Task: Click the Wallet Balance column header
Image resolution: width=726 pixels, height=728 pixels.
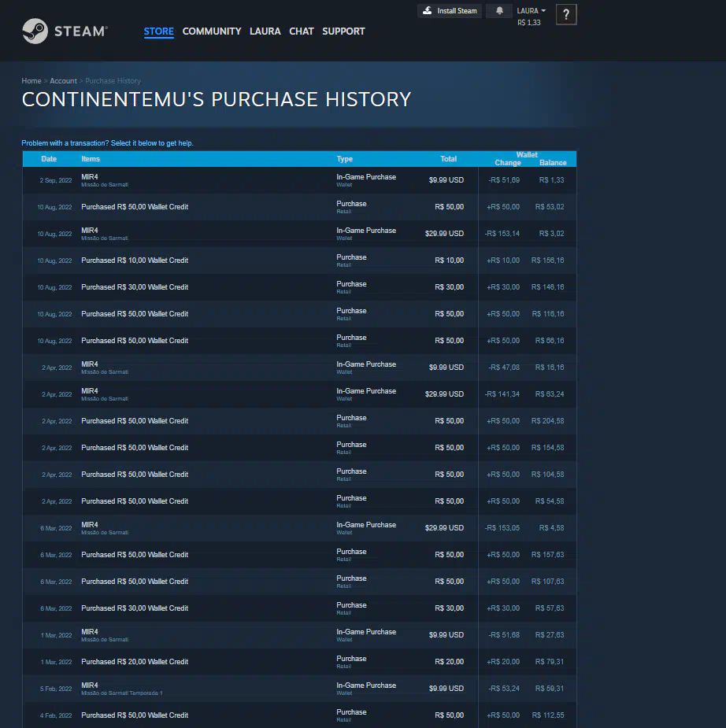Action: (553, 162)
